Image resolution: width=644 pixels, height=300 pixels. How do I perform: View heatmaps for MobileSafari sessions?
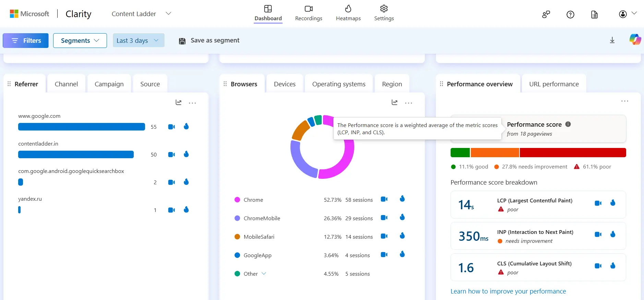click(x=402, y=236)
